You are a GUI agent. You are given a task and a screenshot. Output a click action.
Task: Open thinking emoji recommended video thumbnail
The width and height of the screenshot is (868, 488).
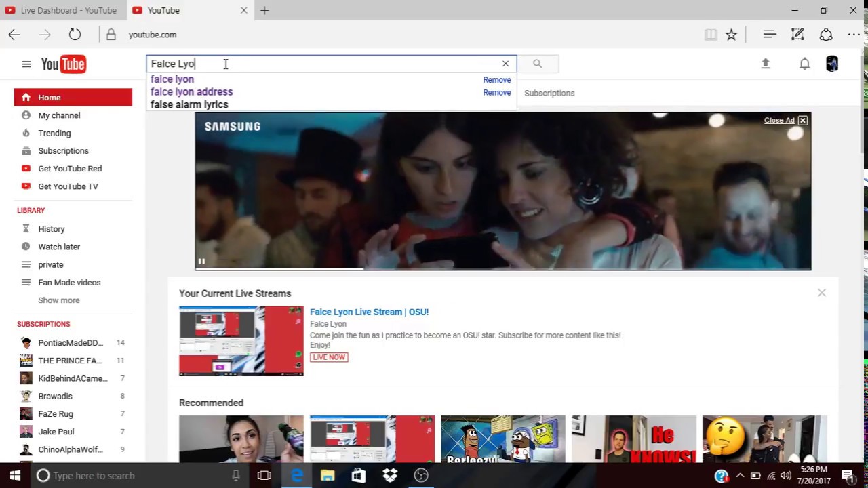765,439
